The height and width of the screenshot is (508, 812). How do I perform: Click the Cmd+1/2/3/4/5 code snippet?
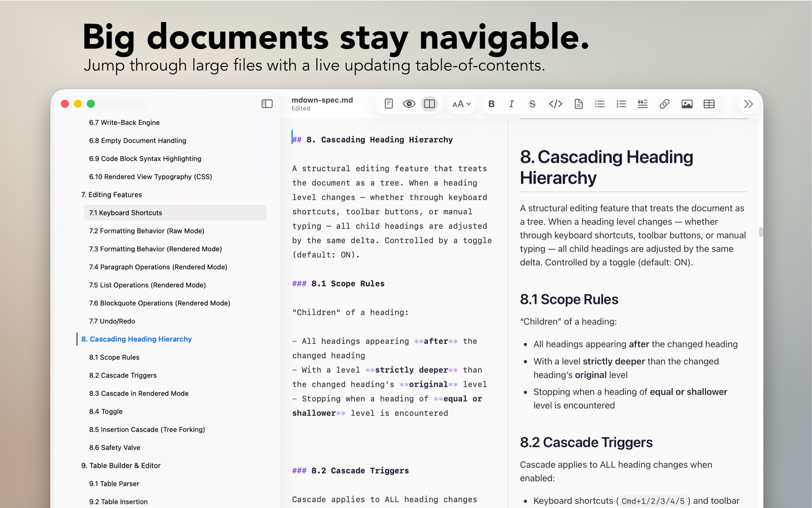click(x=653, y=501)
